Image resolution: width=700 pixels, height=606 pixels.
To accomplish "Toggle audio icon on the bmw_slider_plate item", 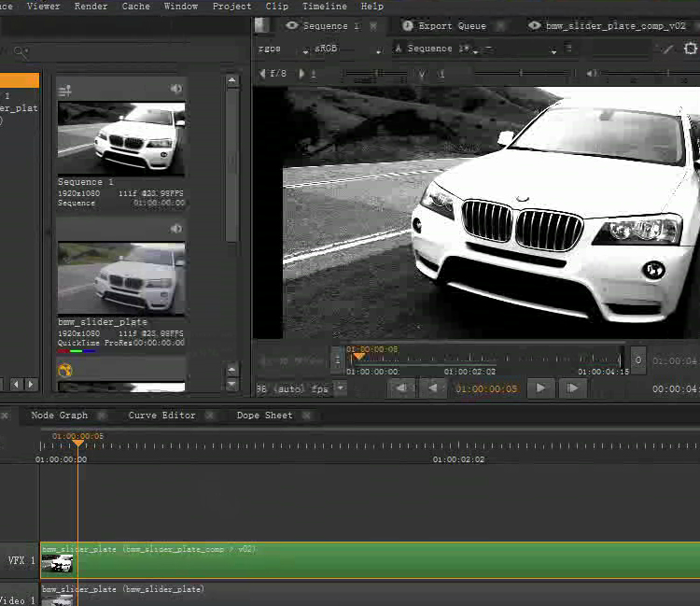I will [175, 229].
